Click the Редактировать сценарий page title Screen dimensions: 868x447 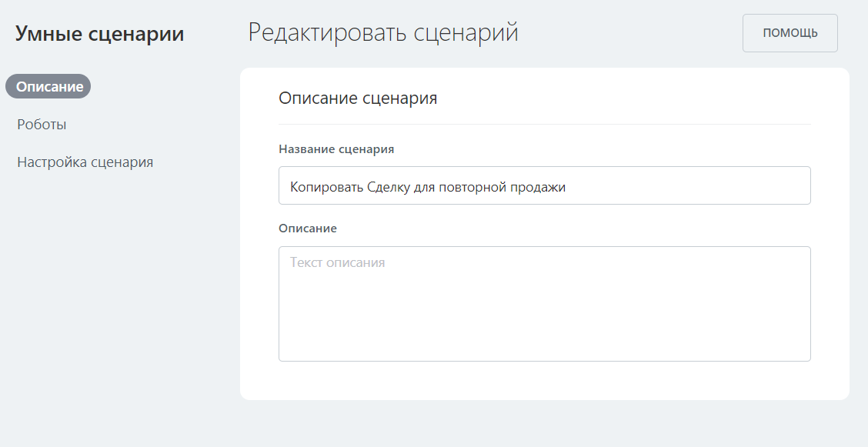pos(383,33)
